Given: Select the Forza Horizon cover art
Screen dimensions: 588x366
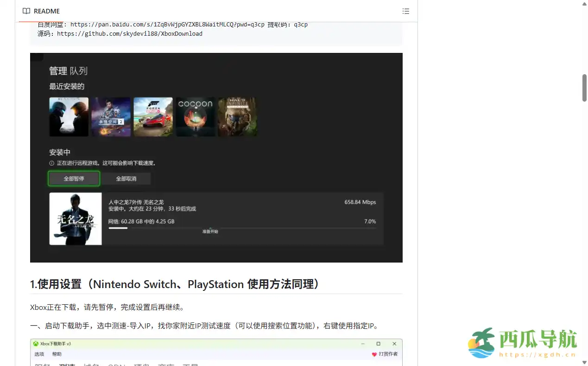Looking at the screenshot, I should click(x=153, y=116).
